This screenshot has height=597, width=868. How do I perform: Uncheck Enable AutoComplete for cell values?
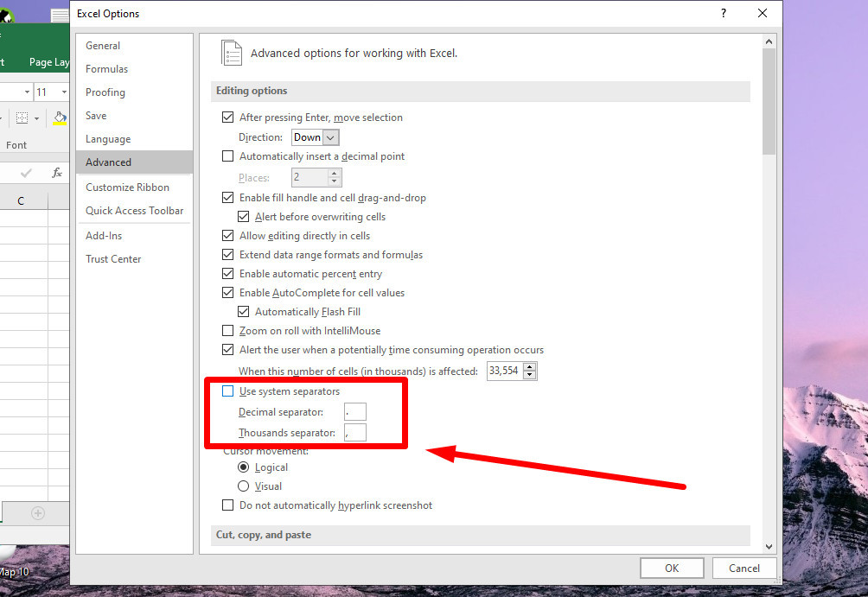point(228,293)
